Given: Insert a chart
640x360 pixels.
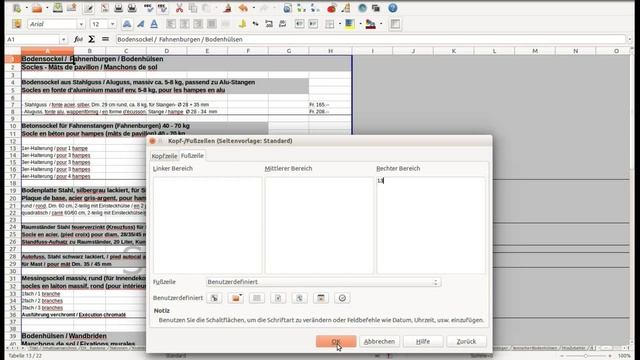Looking at the screenshot, I should tap(331, 8).
